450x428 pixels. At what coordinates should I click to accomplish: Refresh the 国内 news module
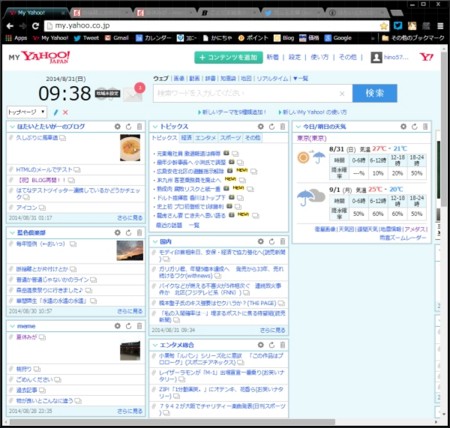(x=272, y=241)
